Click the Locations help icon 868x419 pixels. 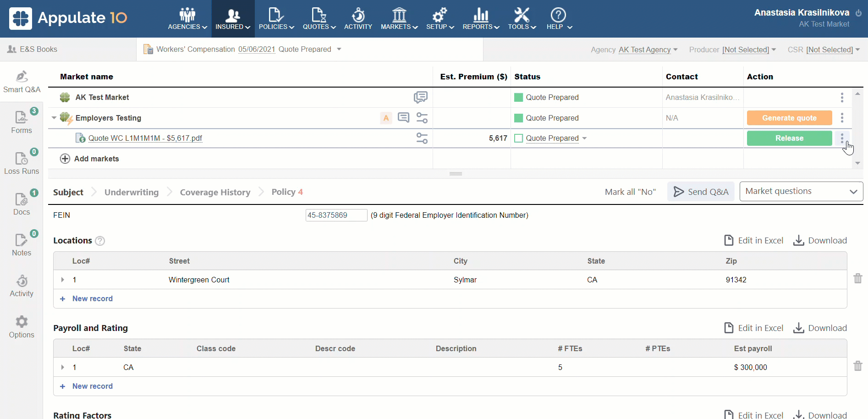point(100,241)
